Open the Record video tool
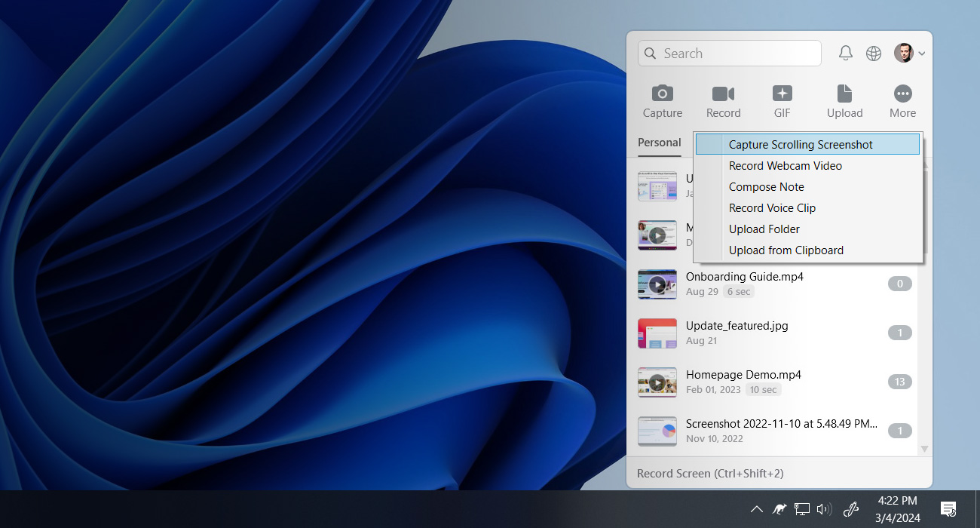Screen dimensions: 980x528 point(723,100)
